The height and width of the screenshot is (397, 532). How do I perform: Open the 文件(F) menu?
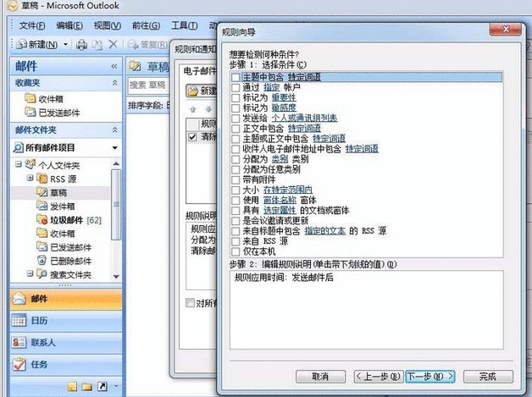(x=32, y=25)
